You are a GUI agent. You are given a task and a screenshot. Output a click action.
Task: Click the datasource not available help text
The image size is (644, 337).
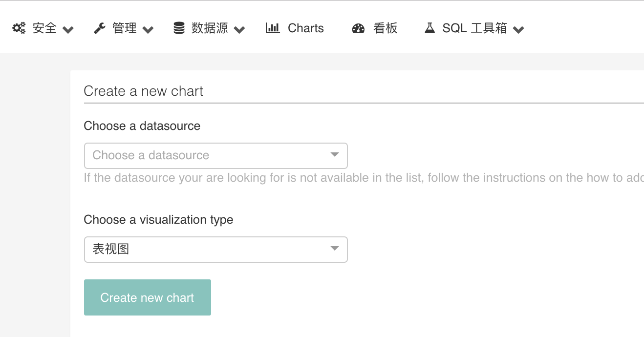[364, 178]
